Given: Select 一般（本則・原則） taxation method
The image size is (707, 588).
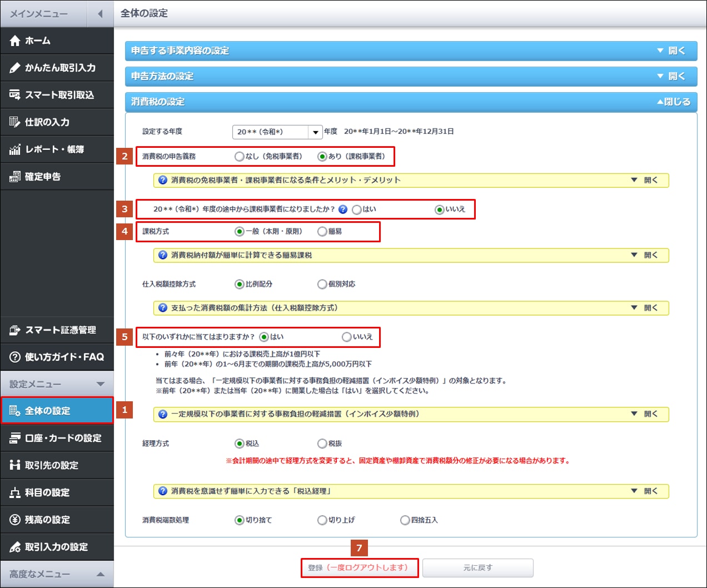Looking at the screenshot, I should [x=240, y=232].
